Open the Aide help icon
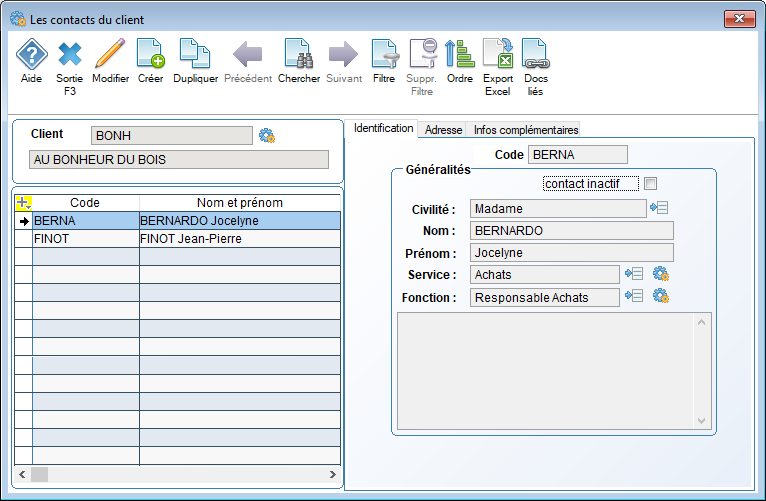This screenshot has height=501, width=766. click(32, 53)
